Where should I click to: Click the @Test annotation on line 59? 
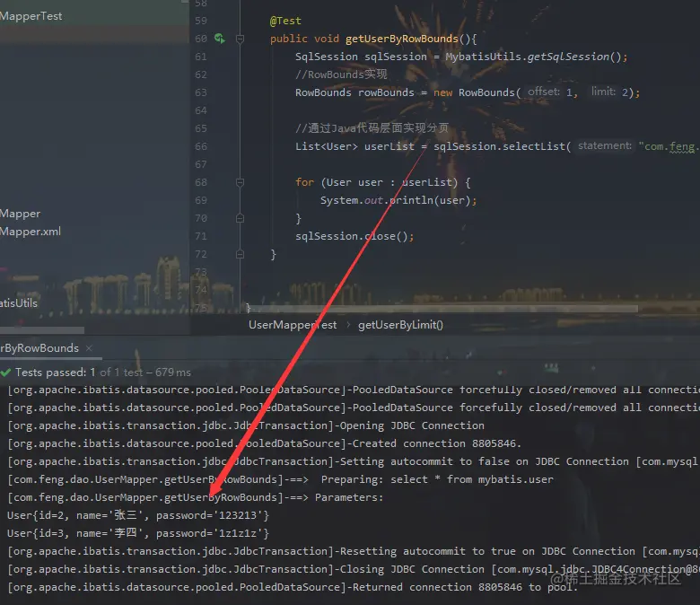[285, 21]
